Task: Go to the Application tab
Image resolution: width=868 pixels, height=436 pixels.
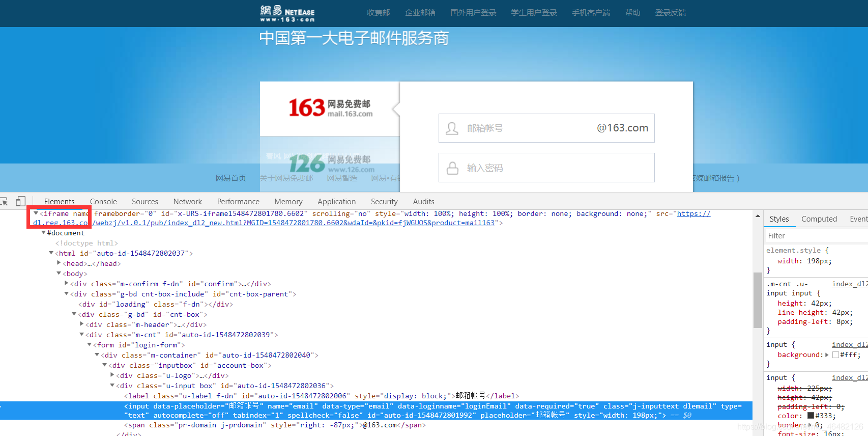Action: point(337,202)
